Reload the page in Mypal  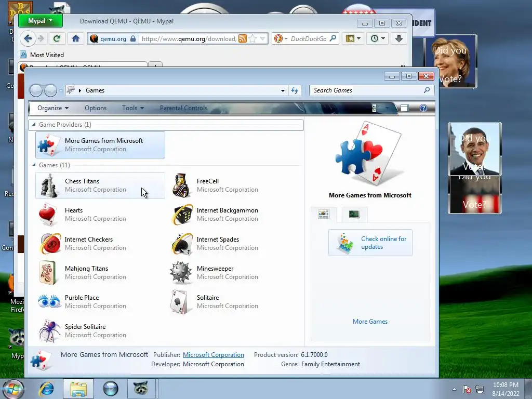[x=57, y=38]
